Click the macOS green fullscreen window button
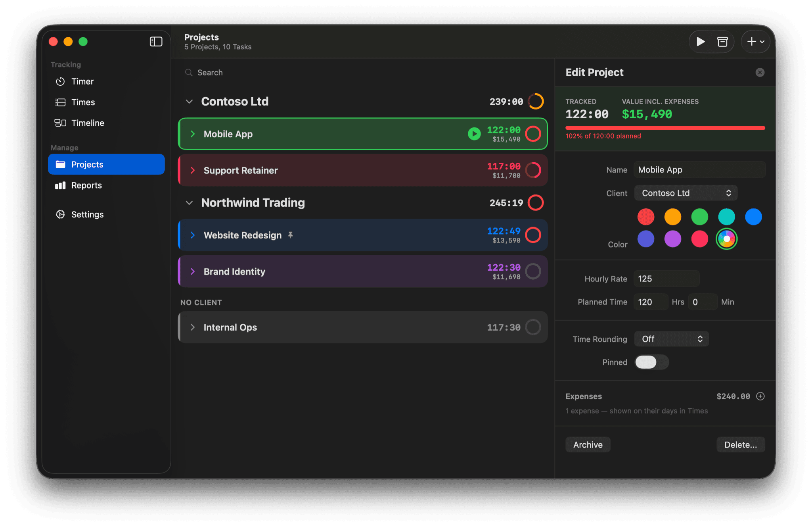 pyautogui.click(x=83, y=42)
